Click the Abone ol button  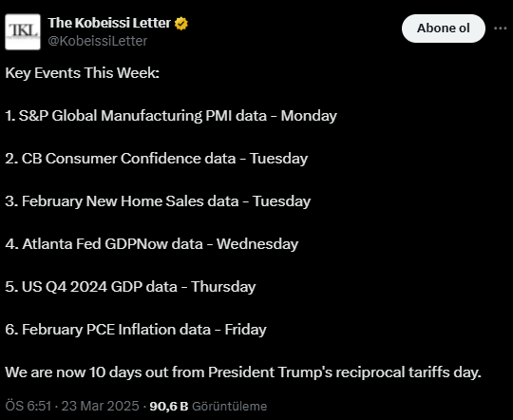(x=444, y=29)
